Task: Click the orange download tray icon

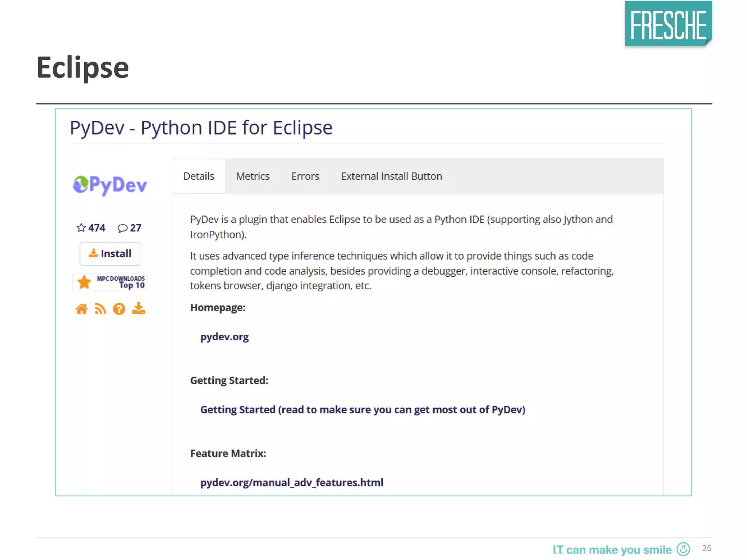Action: pyautogui.click(x=138, y=308)
